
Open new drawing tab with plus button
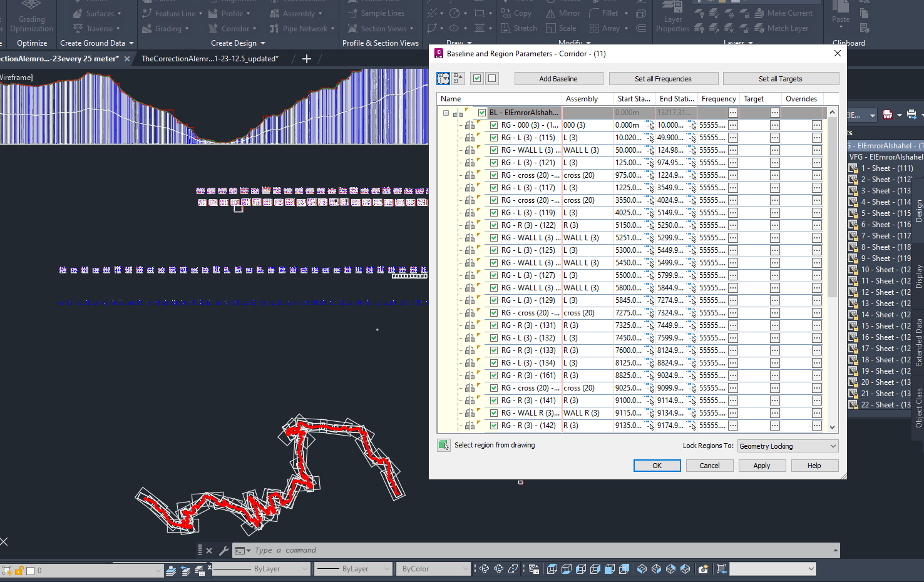coord(307,59)
